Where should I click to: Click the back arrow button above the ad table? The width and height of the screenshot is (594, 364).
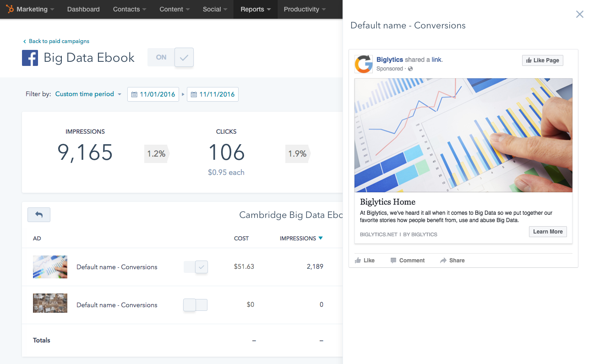click(x=39, y=215)
